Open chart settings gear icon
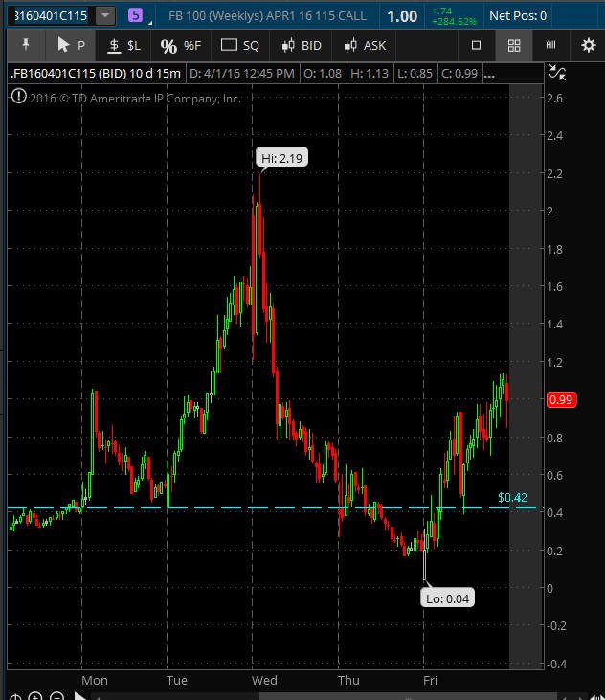This screenshot has width=605, height=700. (588, 45)
